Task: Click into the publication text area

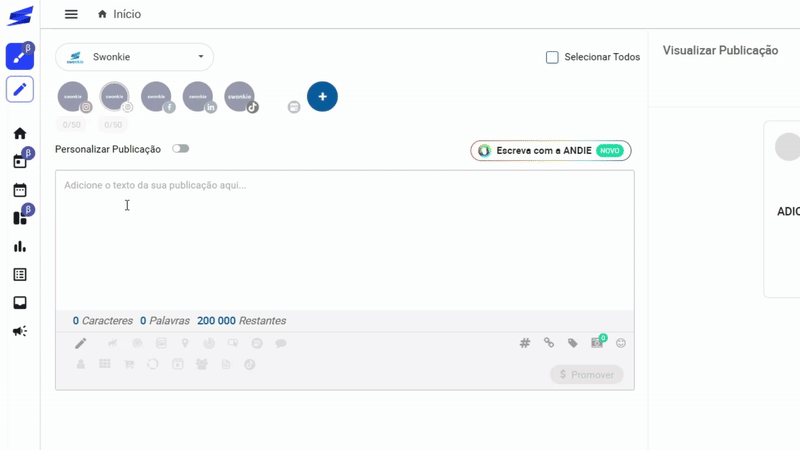Action: (x=344, y=240)
